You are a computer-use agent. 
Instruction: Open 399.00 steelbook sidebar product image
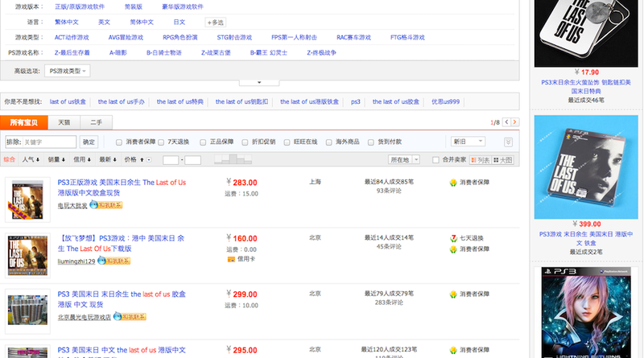tap(586, 167)
